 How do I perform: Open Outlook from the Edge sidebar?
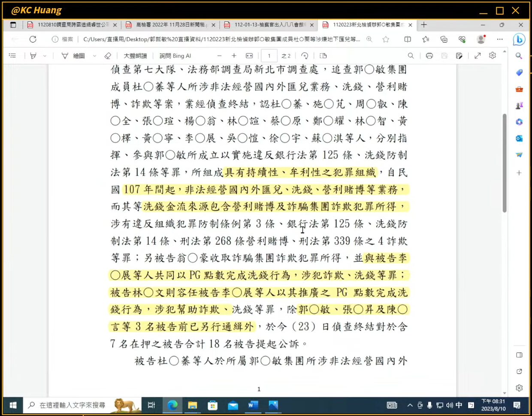519,139
